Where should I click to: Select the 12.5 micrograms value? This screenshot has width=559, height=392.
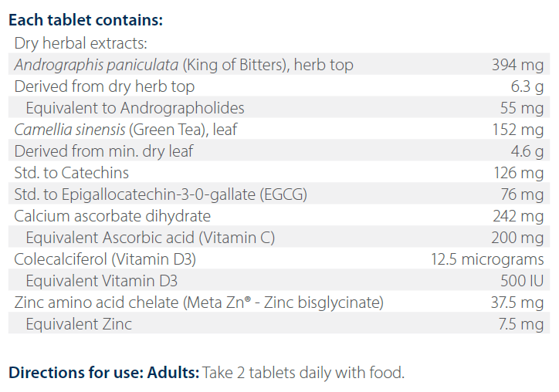pyautogui.click(x=487, y=259)
